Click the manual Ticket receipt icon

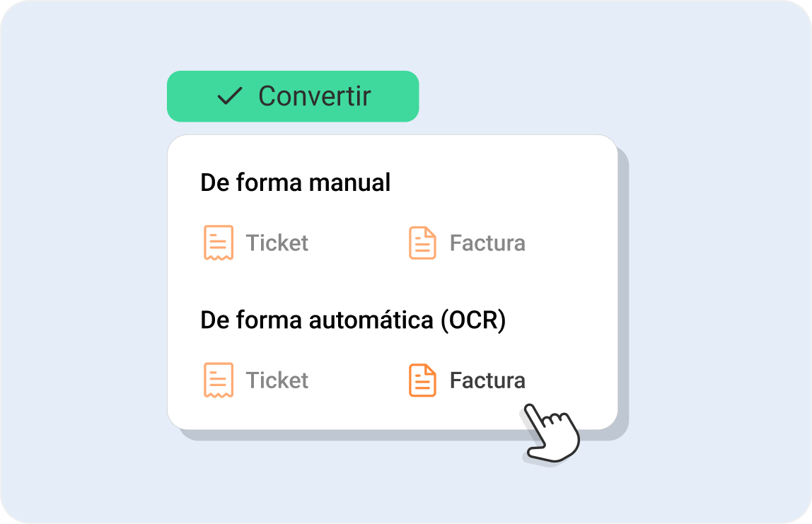pyautogui.click(x=219, y=243)
